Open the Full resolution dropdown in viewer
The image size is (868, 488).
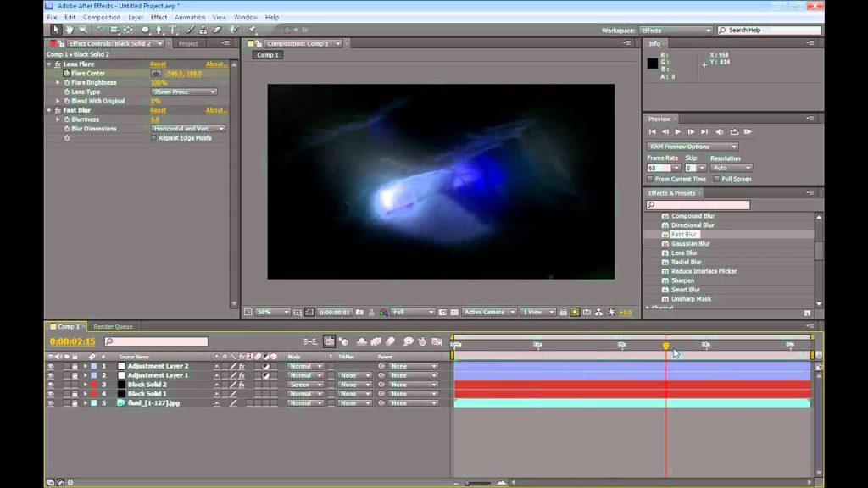point(413,312)
